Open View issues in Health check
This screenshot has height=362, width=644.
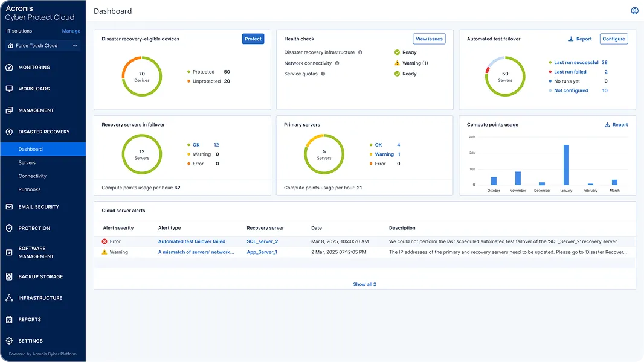[x=429, y=39]
